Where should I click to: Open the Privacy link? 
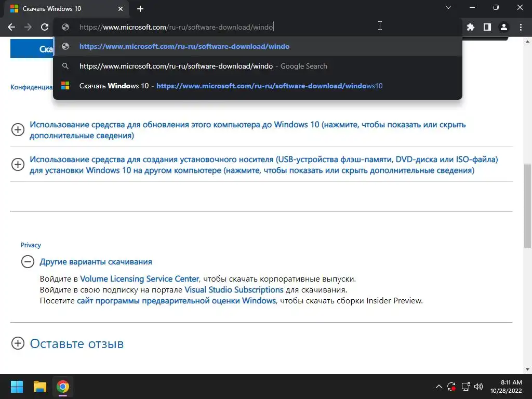31,245
